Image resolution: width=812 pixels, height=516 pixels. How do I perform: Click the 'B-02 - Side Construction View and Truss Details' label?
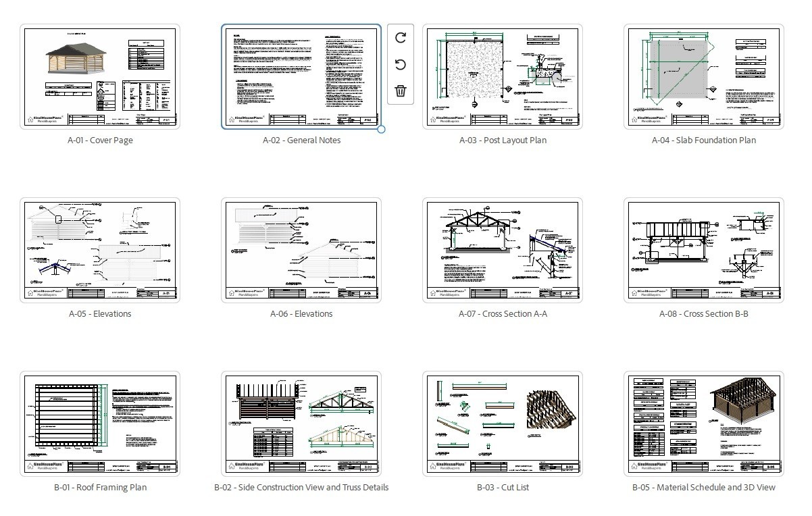coord(301,487)
